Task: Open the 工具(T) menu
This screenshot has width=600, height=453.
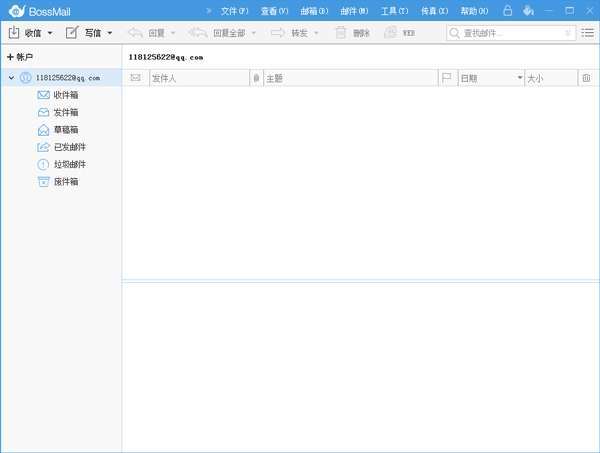Action: tap(394, 11)
